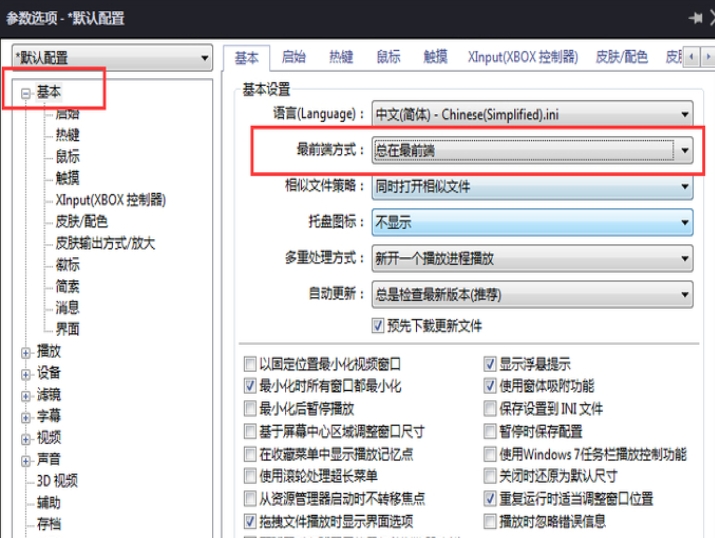Select XInput(XBOX 控制器) in the tree
Screen dimensions: 715x538
[x=110, y=200]
